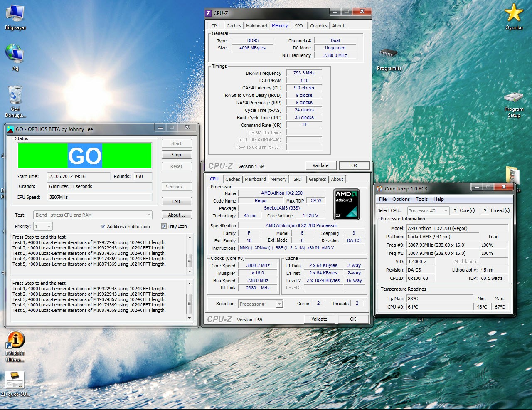Open the Select CPU Processor #0 dropdown
The height and width of the screenshot is (410, 532).
click(x=428, y=211)
